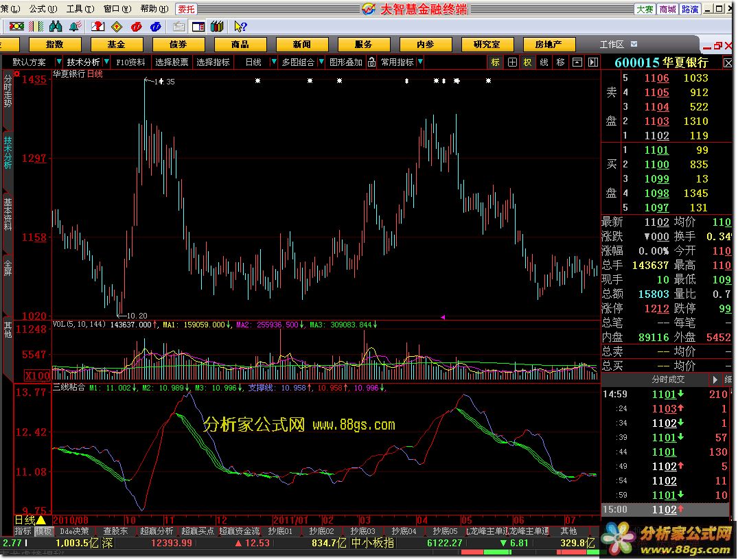The width and height of the screenshot is (738, 560).
Task: Click the 大赛 link in title bar
Action: click(645, 9)
